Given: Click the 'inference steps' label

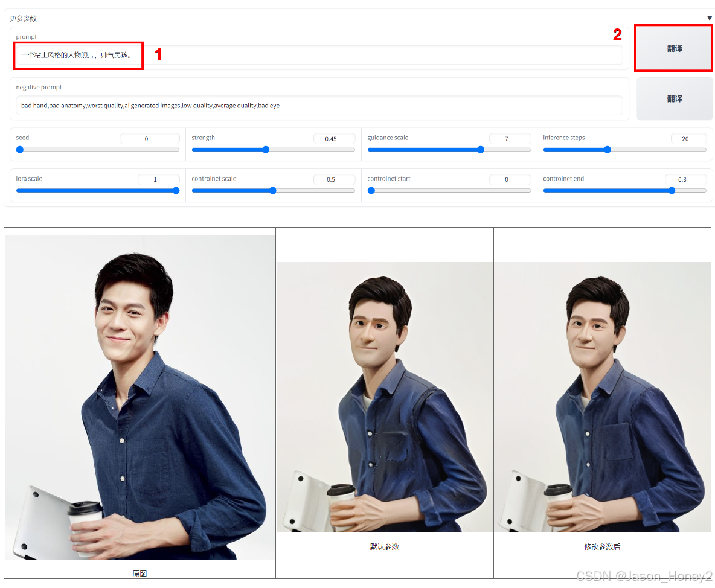Looking at the screenshot, I should click(563, 138).
